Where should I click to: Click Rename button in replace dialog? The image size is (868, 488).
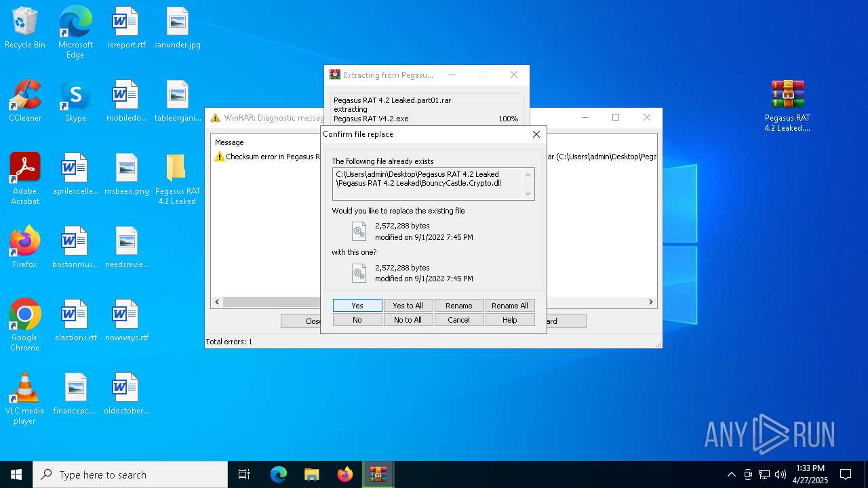(x=459, y=306)
